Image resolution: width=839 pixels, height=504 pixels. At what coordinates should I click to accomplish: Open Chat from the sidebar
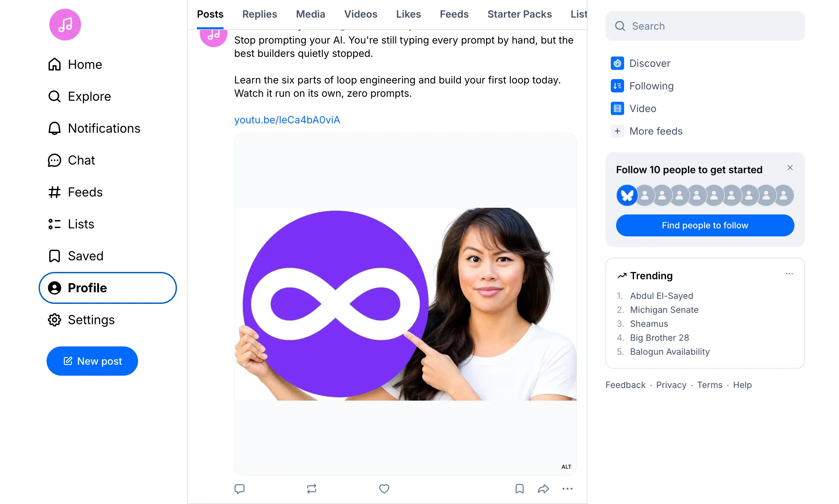click(x=72, y=160)
